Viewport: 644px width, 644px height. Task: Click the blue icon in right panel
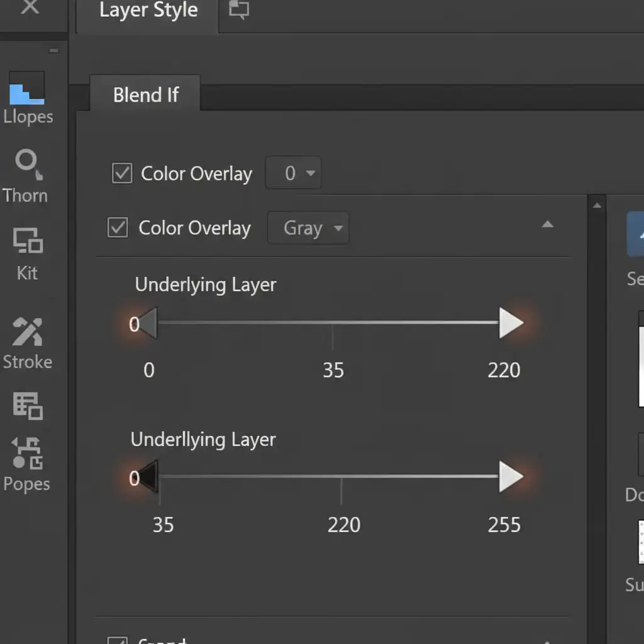[x=635, y=234]
